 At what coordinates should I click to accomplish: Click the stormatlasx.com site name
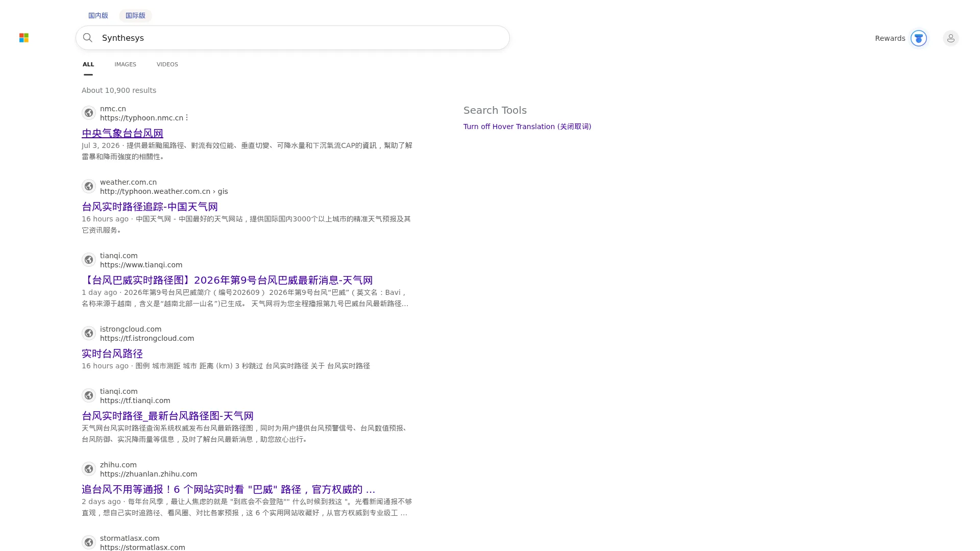[130, 538]
